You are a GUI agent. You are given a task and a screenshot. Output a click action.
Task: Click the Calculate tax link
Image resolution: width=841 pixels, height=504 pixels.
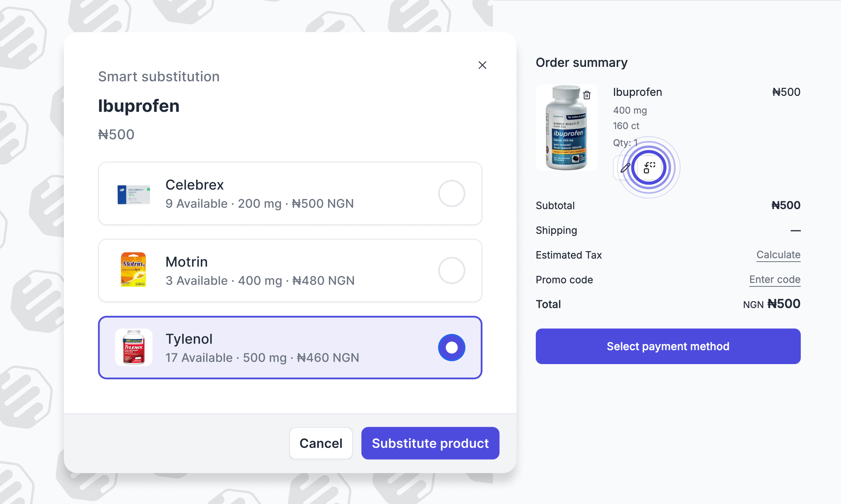tap(778, 255)
